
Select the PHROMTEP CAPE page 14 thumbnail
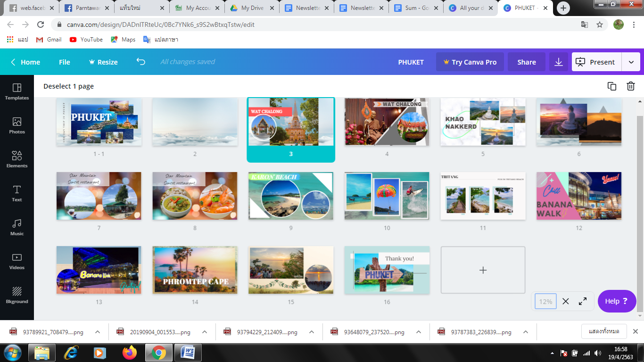[x=195, y=270]
